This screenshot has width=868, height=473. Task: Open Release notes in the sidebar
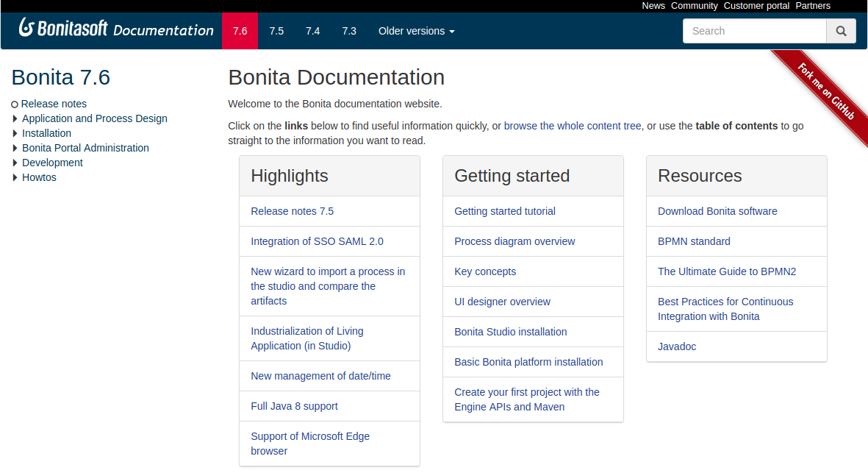54,104
